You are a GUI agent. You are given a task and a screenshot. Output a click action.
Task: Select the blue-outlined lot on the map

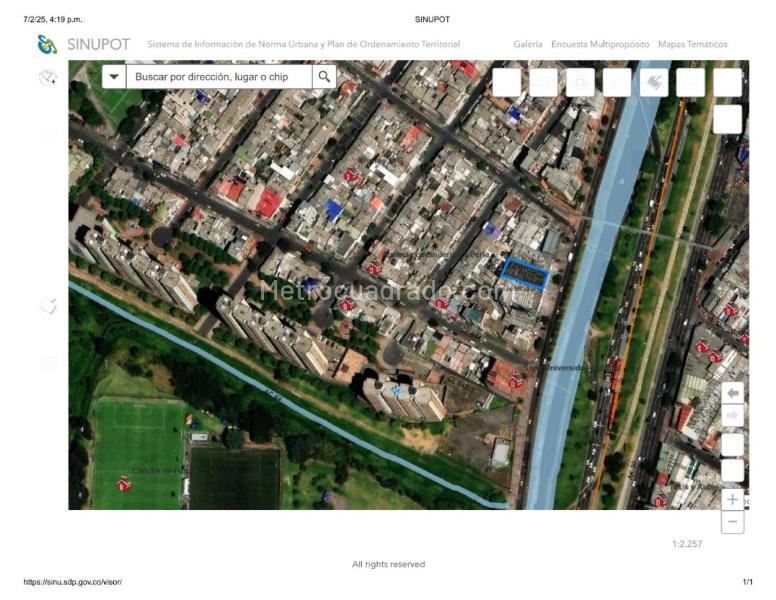pyautogui.click(x=525, y=273)
